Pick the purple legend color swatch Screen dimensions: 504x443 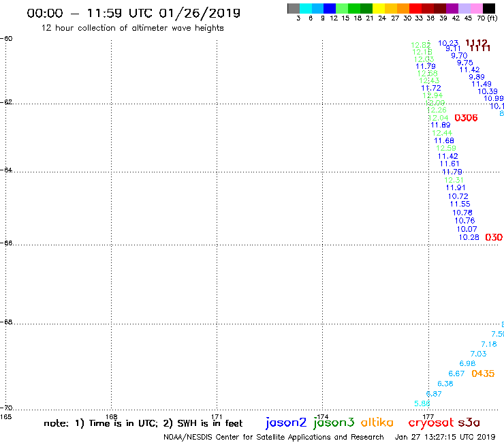[x=452, y=8]
